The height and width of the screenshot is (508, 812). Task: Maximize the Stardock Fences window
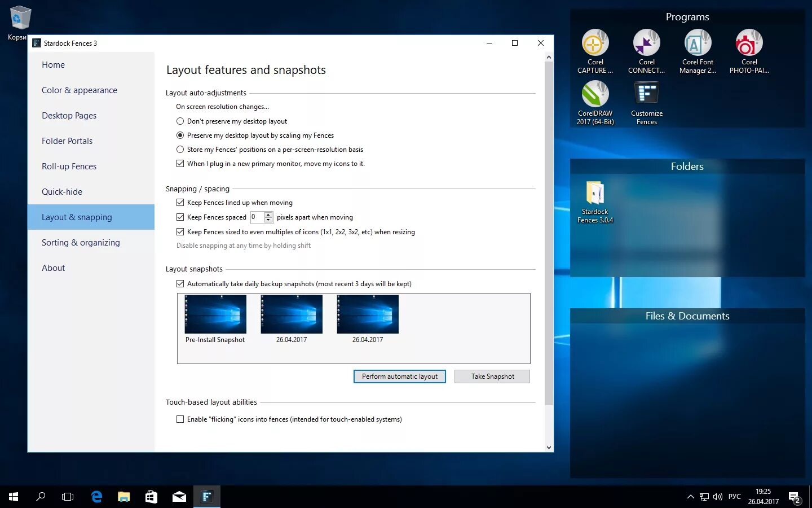[515, 43]
